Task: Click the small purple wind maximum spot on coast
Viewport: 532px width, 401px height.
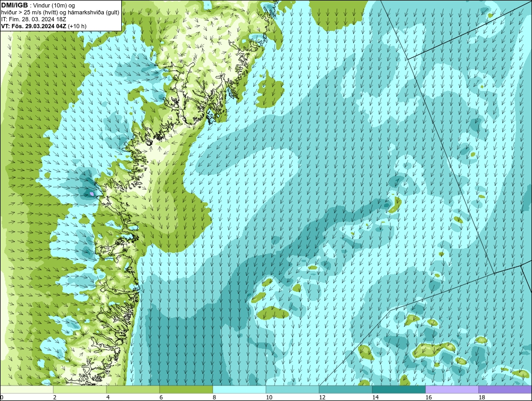Action: click(92, 193)
